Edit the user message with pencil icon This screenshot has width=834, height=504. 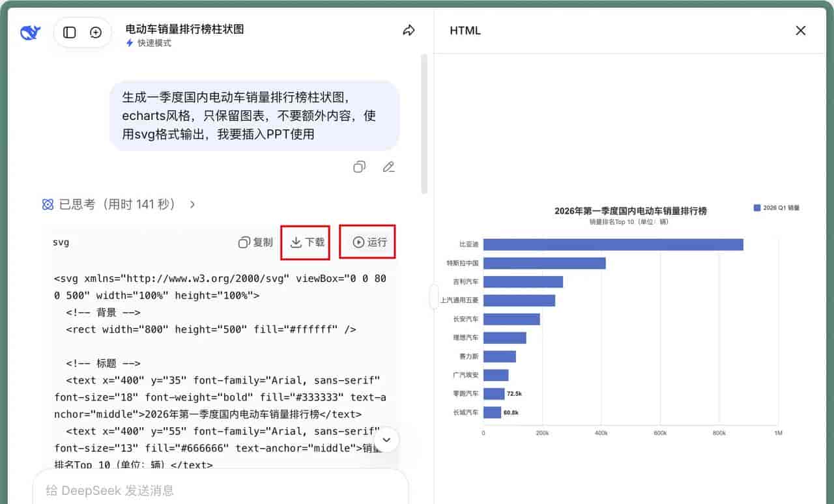tap(389, 167)
